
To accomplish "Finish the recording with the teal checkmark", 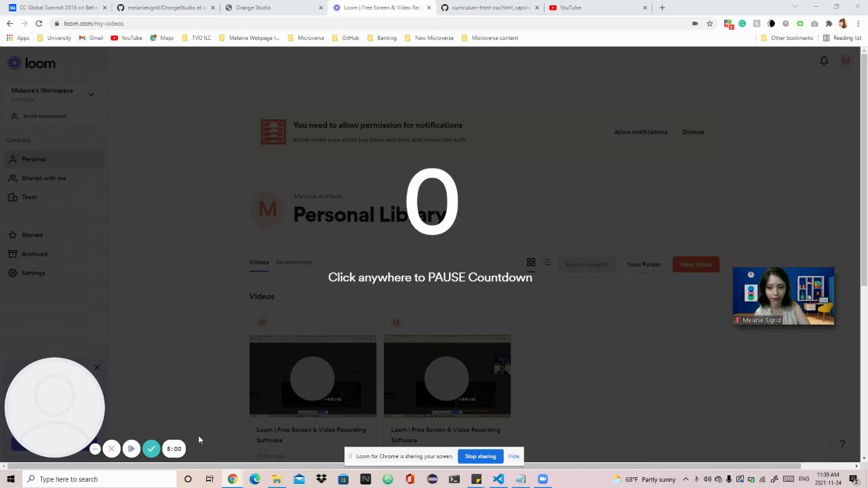I will (x=151, y=449).
